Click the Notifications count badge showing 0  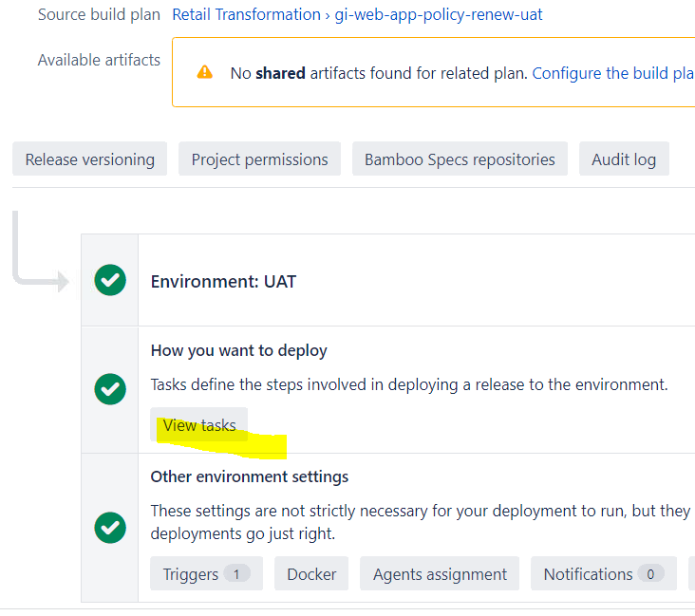tap(650, 573)
